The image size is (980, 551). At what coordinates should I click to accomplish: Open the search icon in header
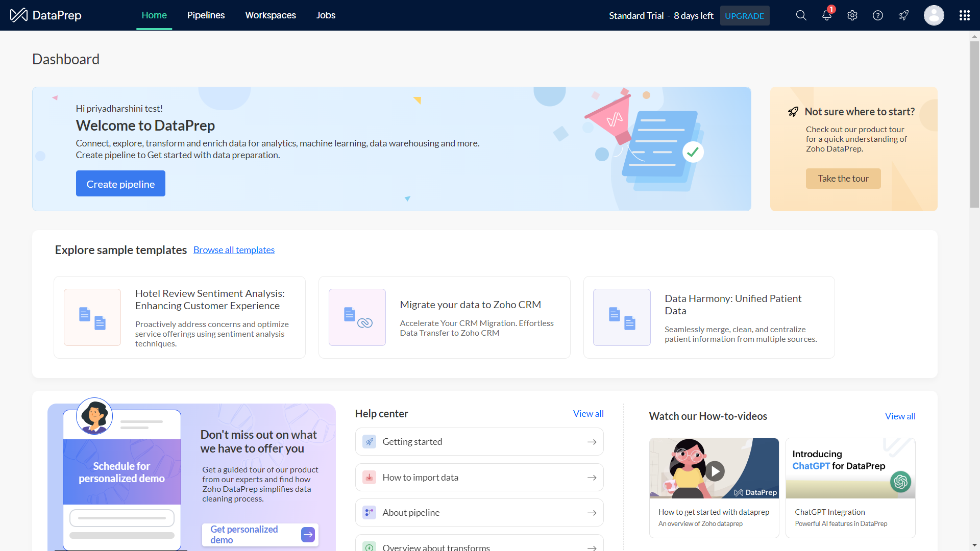801,15
